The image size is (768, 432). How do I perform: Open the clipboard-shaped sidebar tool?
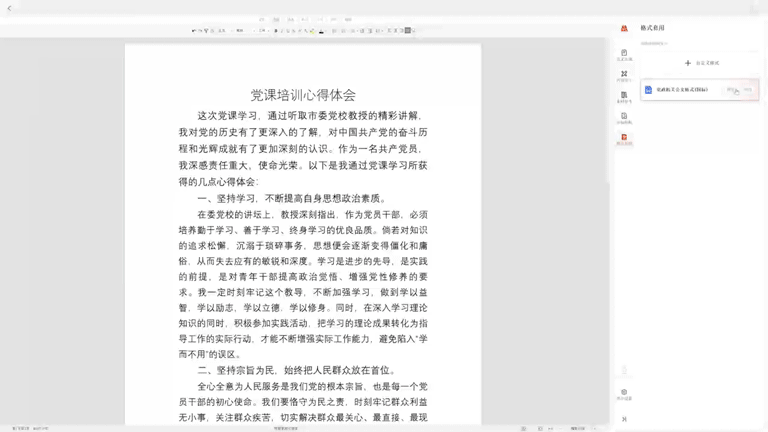[x=624, y=54]
